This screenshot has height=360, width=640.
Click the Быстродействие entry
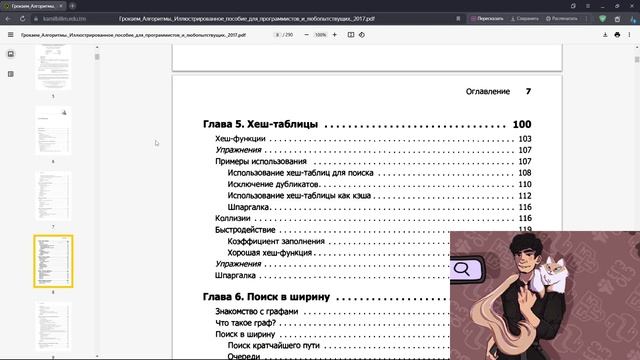tap(245, 230)
